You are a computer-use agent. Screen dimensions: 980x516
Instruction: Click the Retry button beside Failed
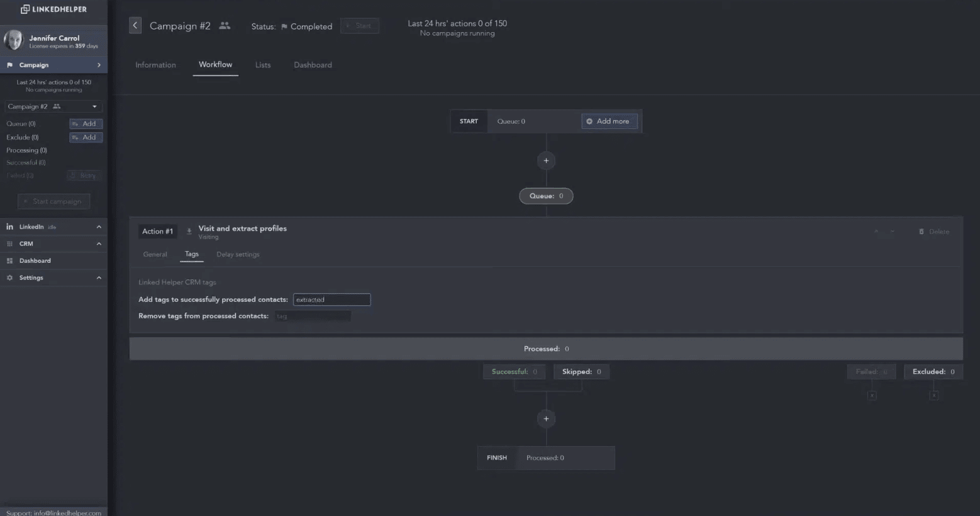pyautogui.click(x=84, y=176)
